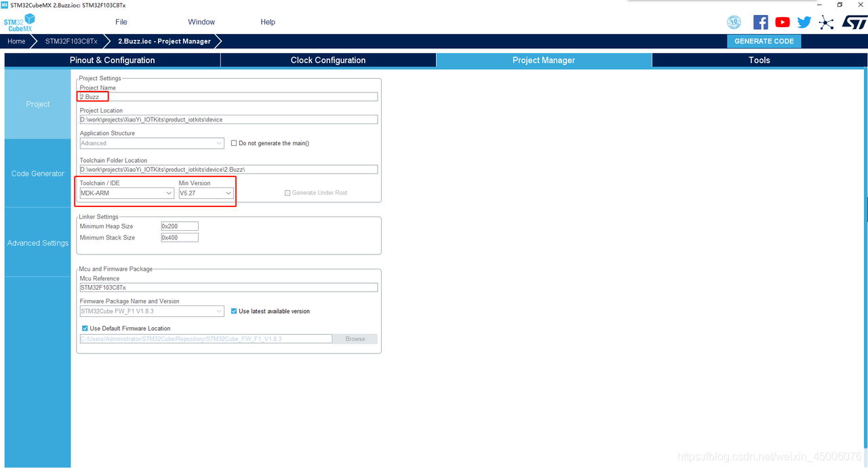Viewport: 868px width, 469px height.
Task: Open the Help menu
Action: 268,22
